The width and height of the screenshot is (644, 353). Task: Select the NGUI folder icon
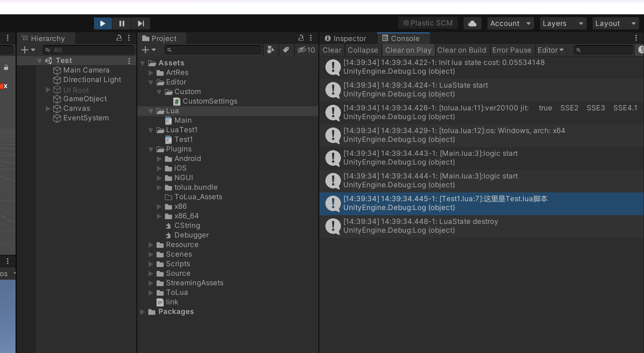coord(168,178)
